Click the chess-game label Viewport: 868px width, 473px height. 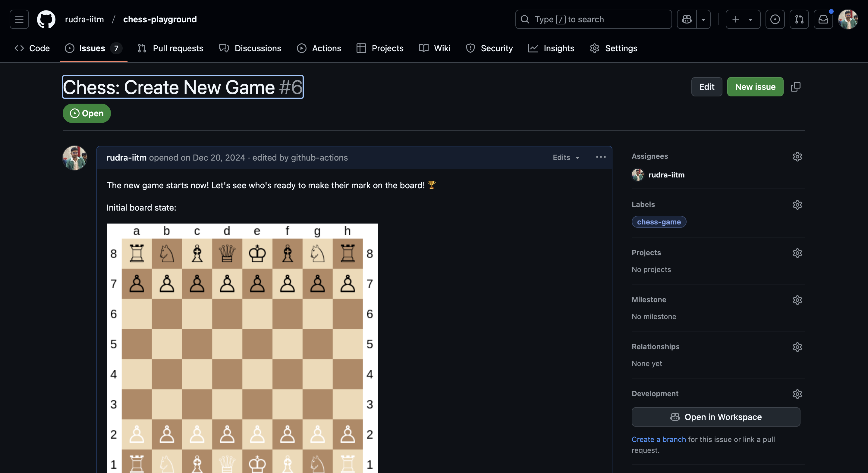pyautogui.click(x=659, y=222)
